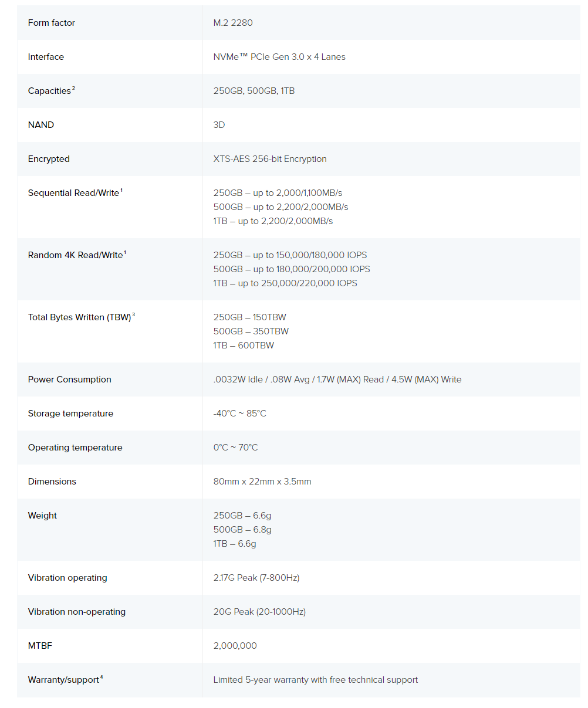The image size is (588, 708).
Task: Click footnote 4 beside Warranty/support
Action: tap(102, 677)
